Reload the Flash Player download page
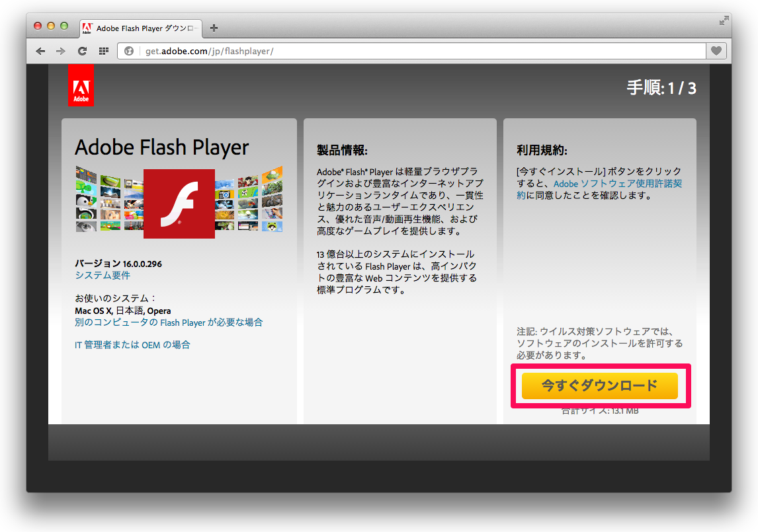The image size is (758, 532). click(82, 51)
